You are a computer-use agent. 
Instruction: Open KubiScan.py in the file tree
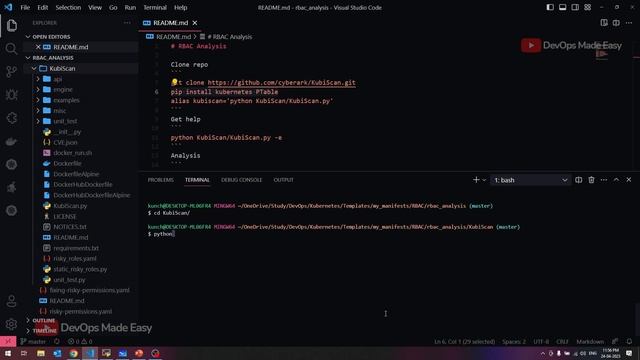[70, 206]
